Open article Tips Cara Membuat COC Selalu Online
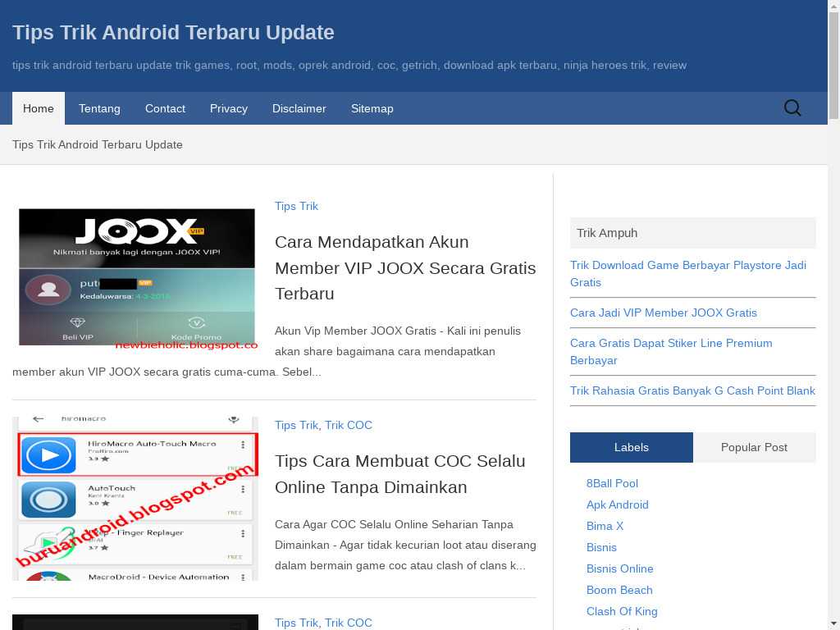This screenshot has width=840, height=630. coord(399,474)
